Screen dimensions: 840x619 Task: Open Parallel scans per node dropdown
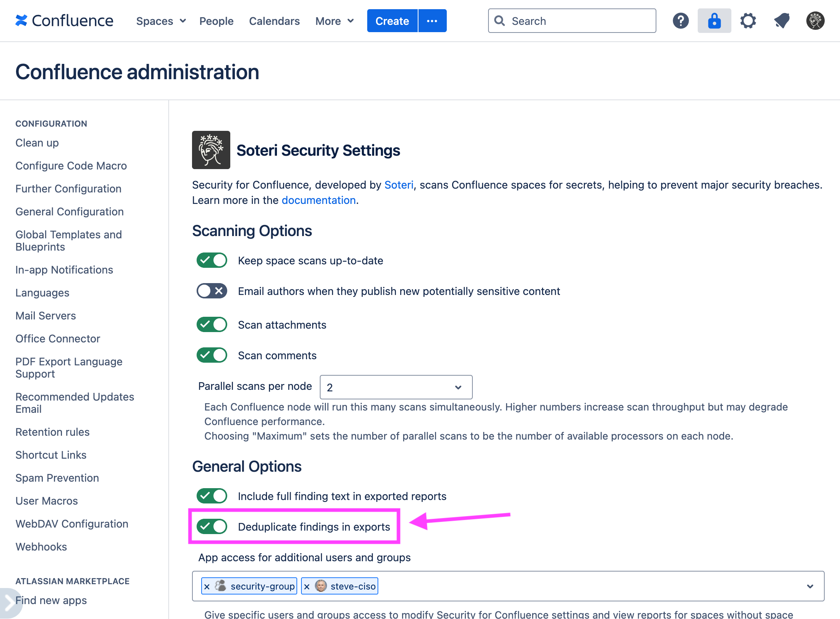(x=396, y=387)
